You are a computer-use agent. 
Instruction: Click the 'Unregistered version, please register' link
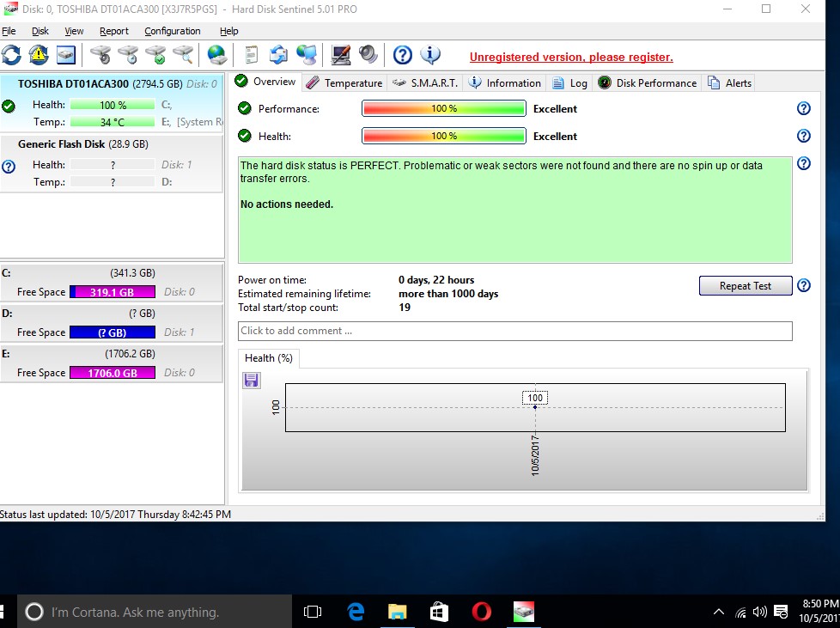point(571,58)
